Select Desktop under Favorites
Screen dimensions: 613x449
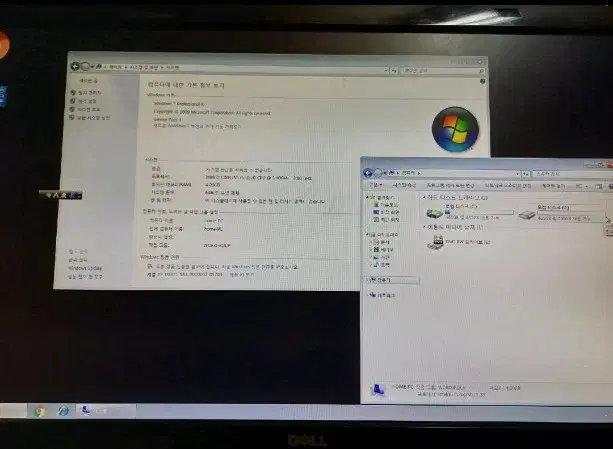click(386, 212)
